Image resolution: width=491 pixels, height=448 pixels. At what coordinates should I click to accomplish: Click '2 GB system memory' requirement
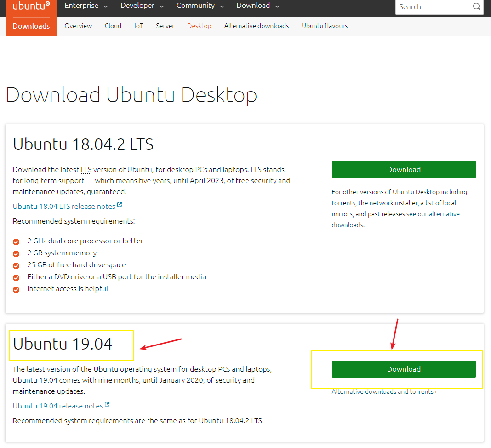(x=62, y=253)
